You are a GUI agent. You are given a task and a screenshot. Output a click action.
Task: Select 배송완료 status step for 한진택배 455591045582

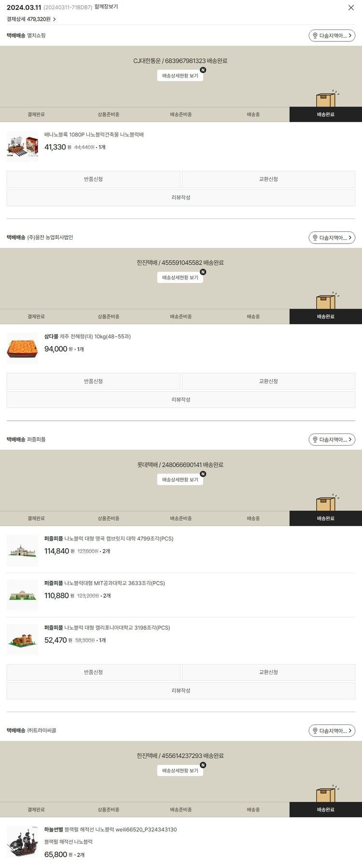pyautogui.click(x=325, y=317)
